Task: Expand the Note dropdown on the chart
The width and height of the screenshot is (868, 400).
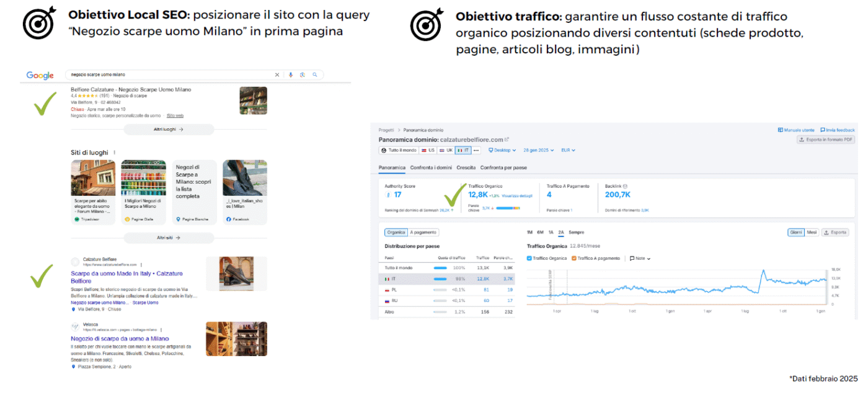Action: pos(640,258)
